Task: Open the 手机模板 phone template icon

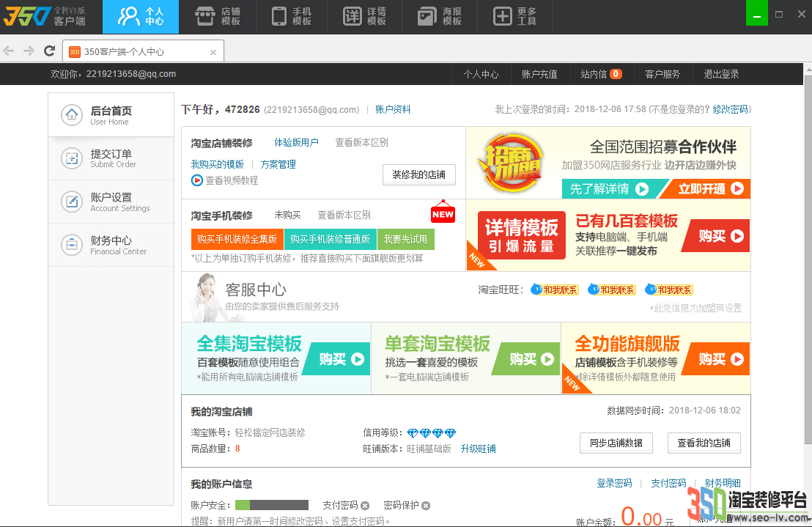Action: coord(292,17)
